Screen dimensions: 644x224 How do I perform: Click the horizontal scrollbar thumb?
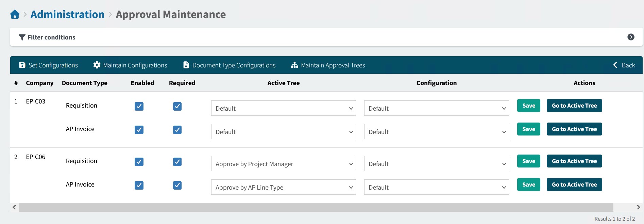316,207
